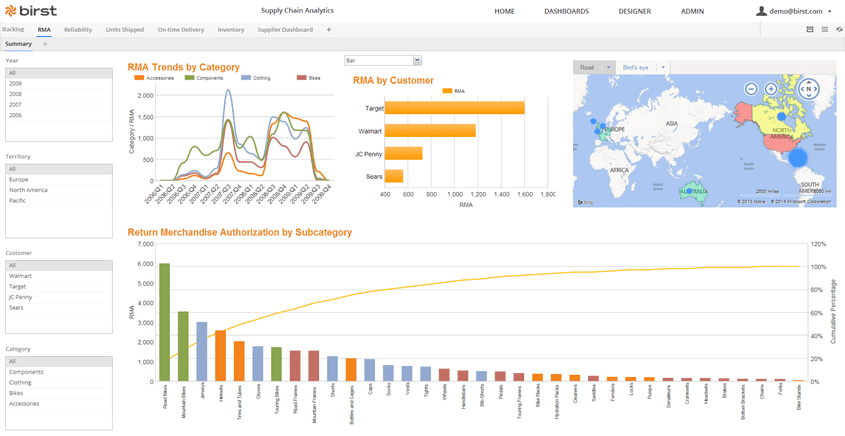Open the HOME menu
The width and height of the screenshot is (845, 436).
point(504,11)
